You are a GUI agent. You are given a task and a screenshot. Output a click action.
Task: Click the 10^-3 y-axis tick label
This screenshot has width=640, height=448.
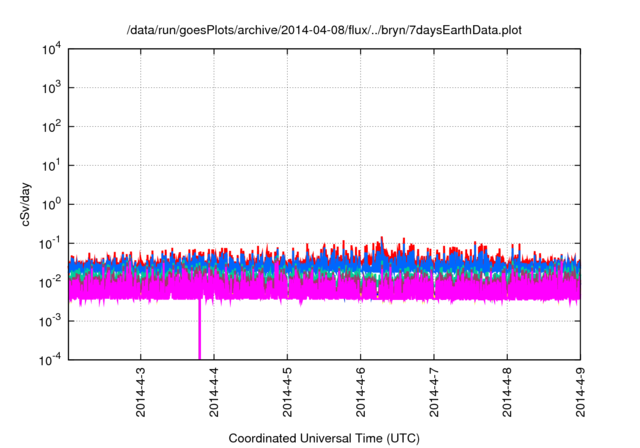pos(51,321)
